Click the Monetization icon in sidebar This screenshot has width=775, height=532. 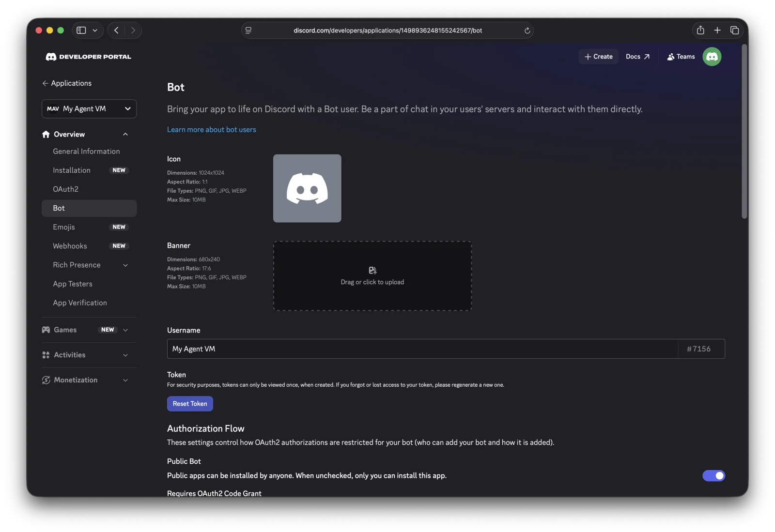pos(46,380)
